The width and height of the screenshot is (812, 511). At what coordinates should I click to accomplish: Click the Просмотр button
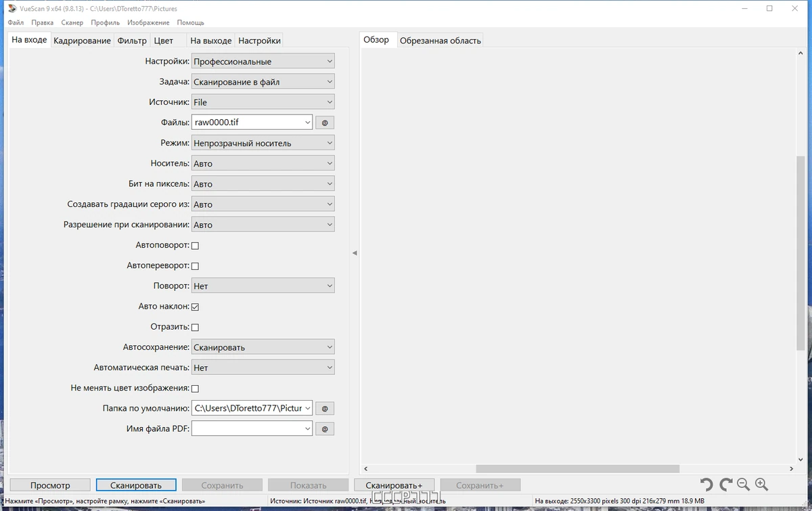click(x=50, y=485)
